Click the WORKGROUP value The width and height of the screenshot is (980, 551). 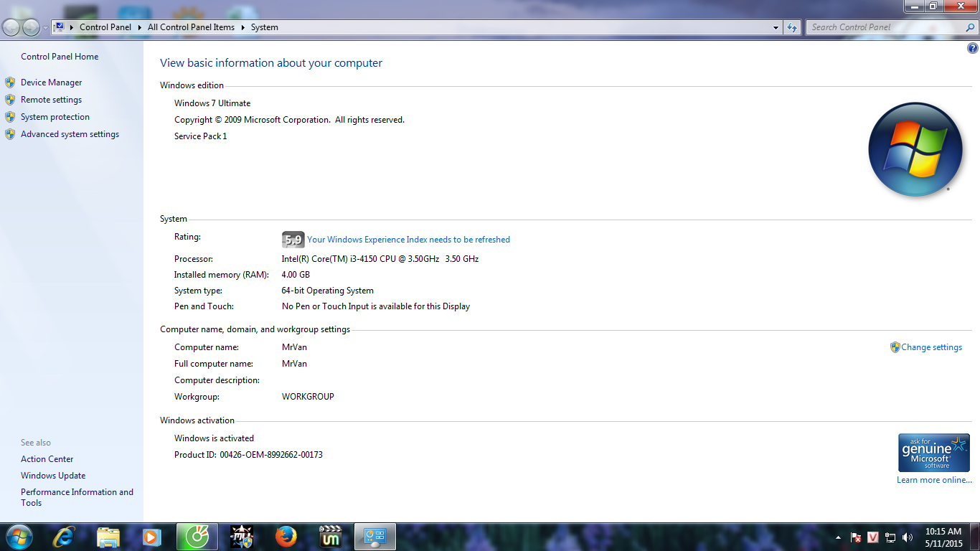tap(308, 397)
